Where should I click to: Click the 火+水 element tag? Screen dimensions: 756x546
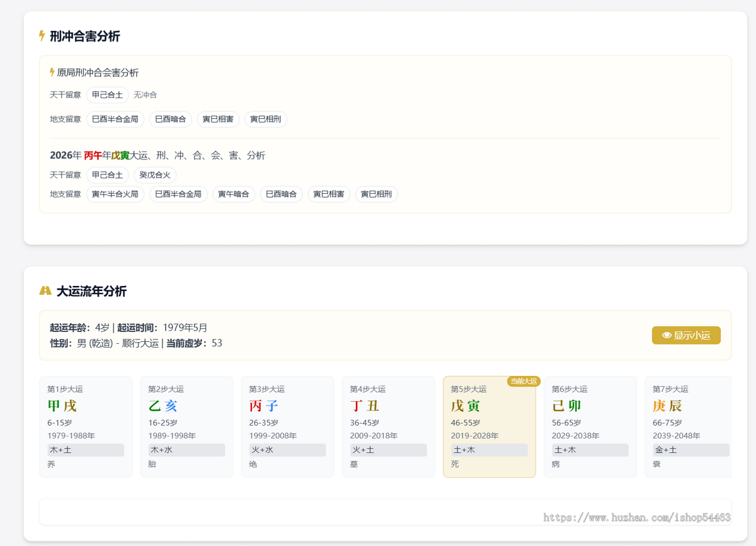point(287,450)
